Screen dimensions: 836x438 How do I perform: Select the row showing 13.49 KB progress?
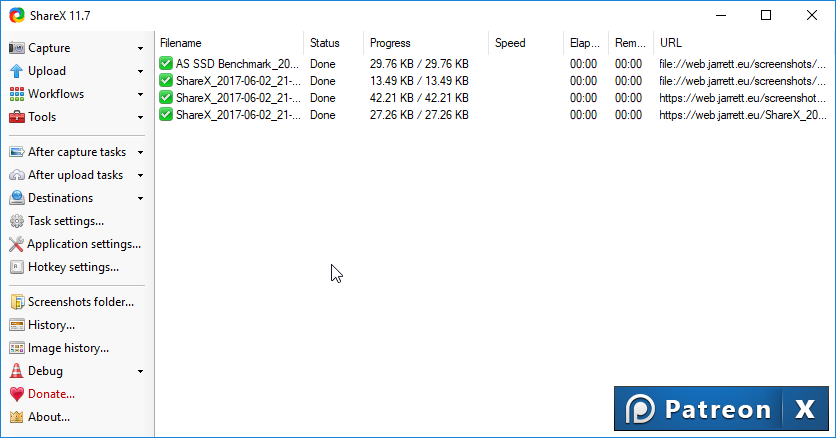point(493,81)
